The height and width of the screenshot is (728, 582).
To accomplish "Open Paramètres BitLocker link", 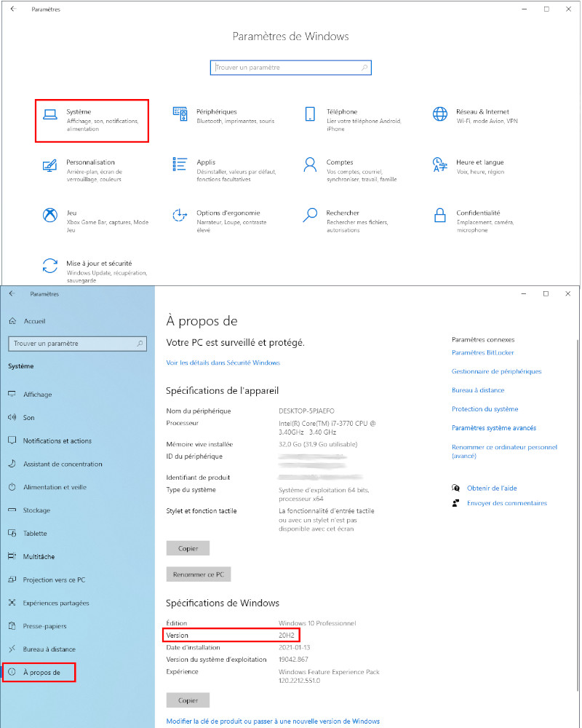I will point(482,352).
